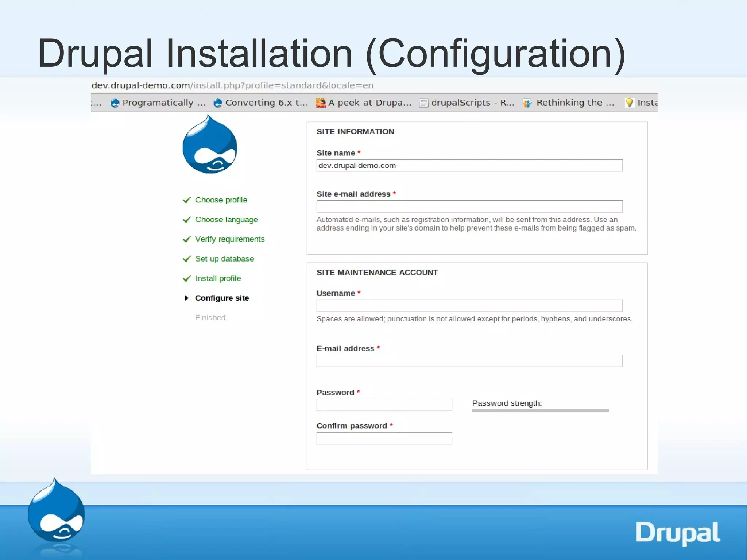
Task: Click the large Drupal logo in slide footer
Action: (56, 511)
